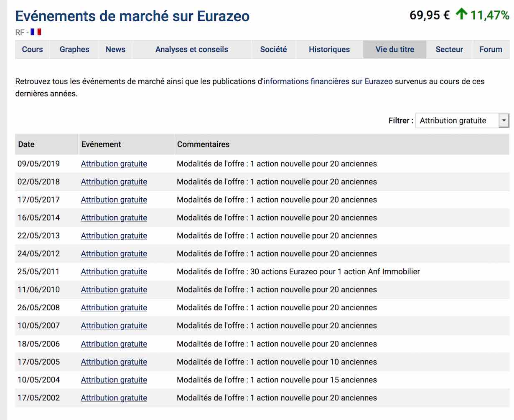514x420 pixels.
Task: Go to the News tab
Action: pos(115,49)
